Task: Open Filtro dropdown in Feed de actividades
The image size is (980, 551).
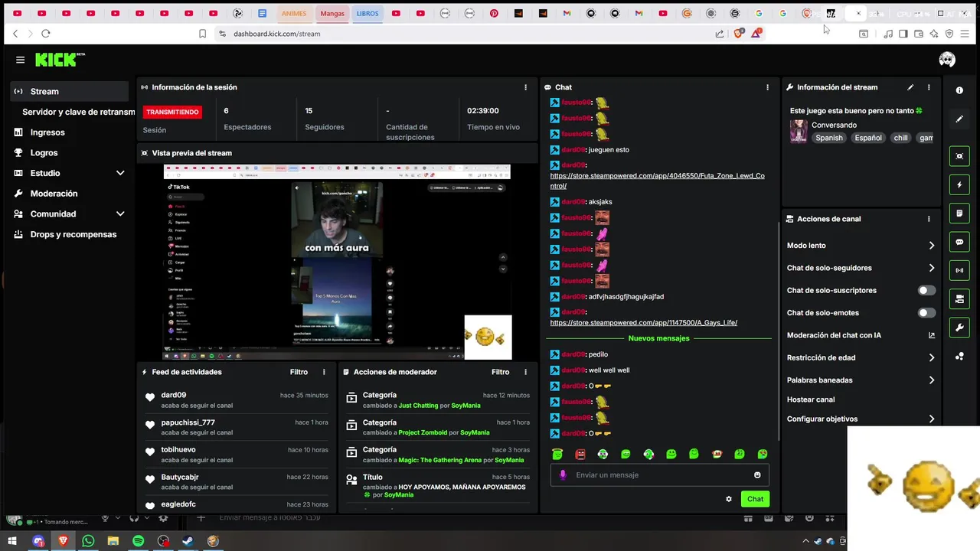Action: (x=299, y=372)
